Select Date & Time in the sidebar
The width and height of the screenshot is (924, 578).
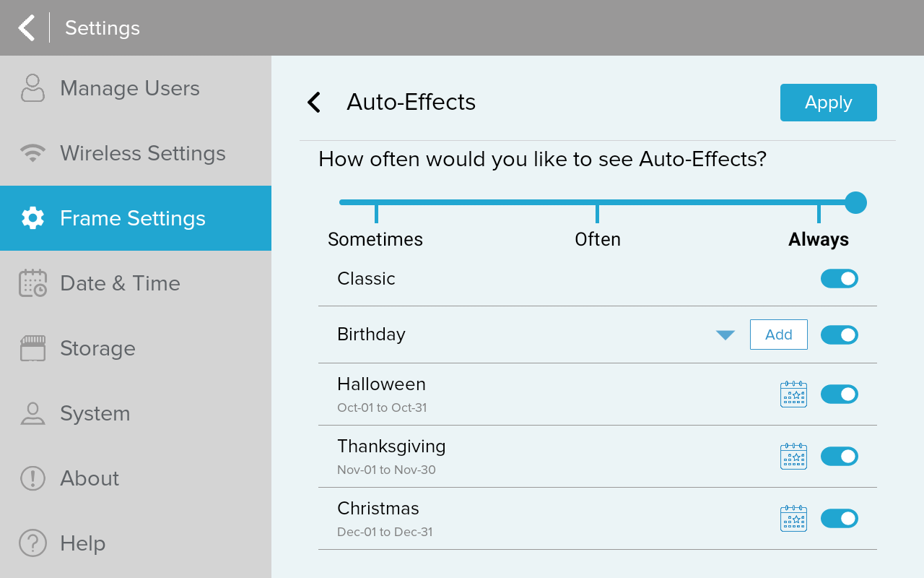click(120, 283)
